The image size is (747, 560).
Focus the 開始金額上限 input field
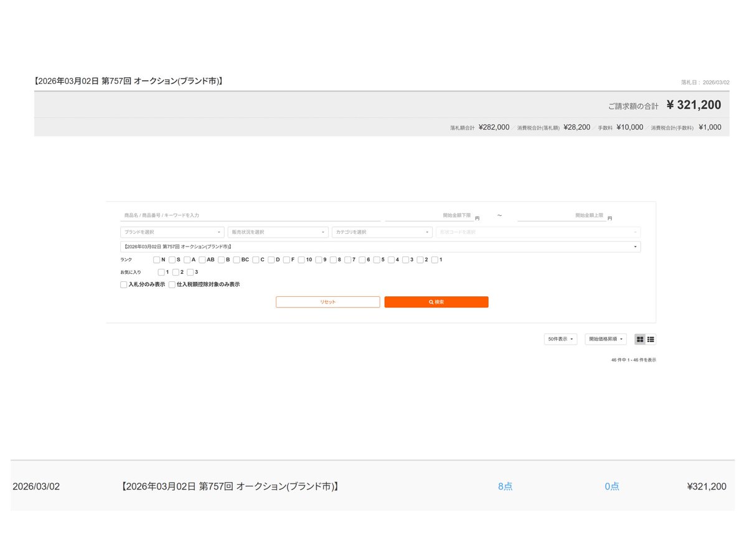coord(561,215)
